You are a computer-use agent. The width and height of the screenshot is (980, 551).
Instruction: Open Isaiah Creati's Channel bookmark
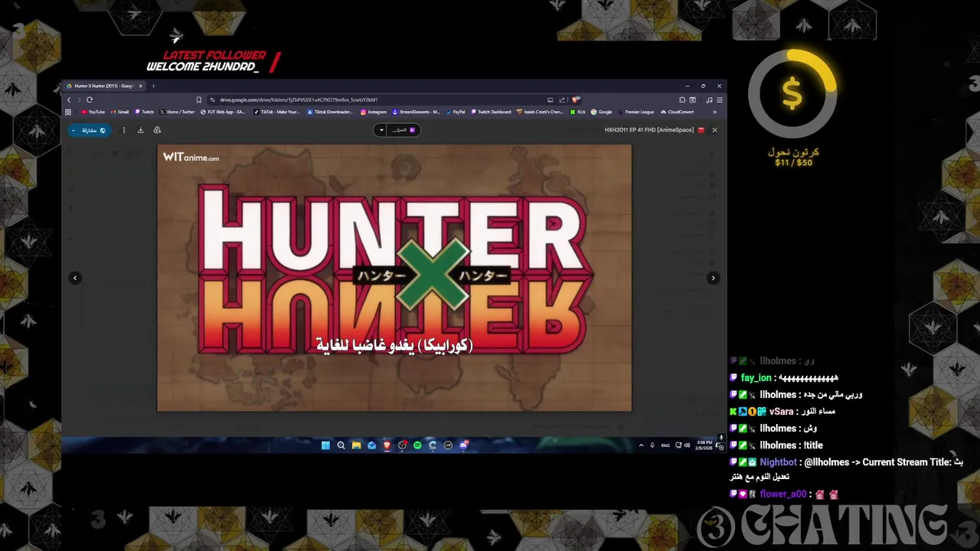540,112
